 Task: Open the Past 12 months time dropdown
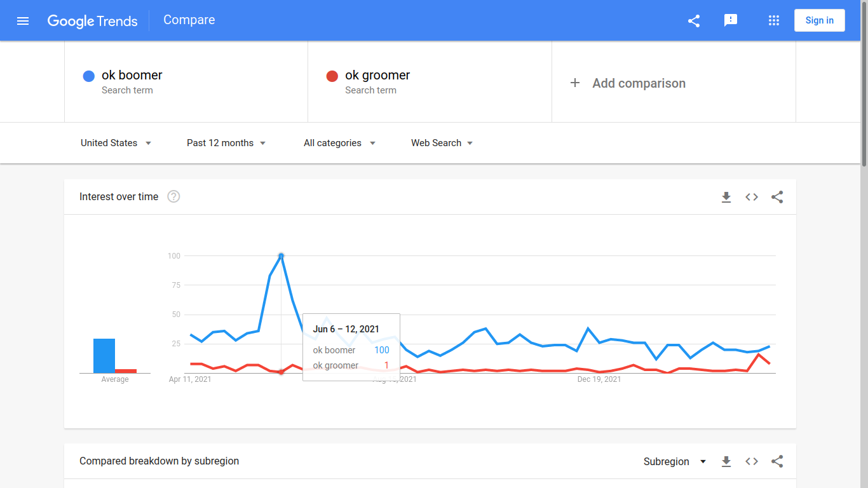pyautogui.click(x=226, y=143)
